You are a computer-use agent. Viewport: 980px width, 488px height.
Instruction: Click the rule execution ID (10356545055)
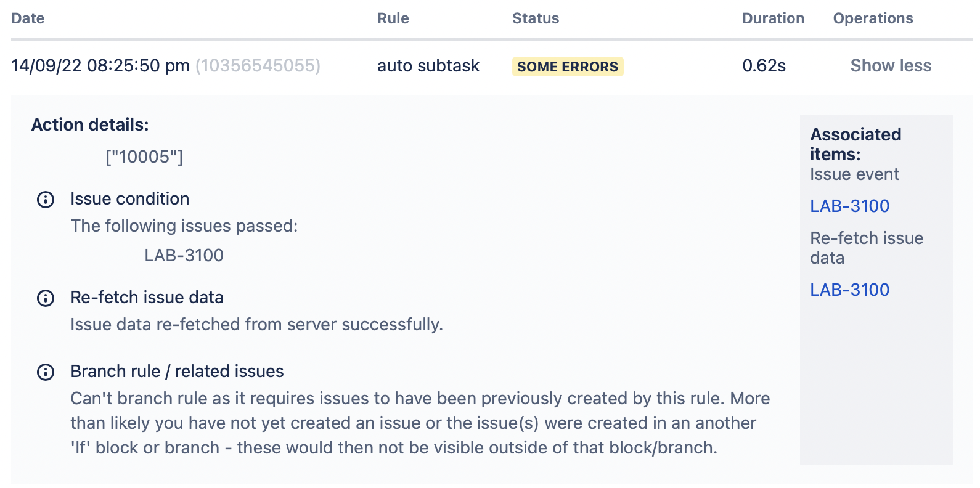point(257,66)
